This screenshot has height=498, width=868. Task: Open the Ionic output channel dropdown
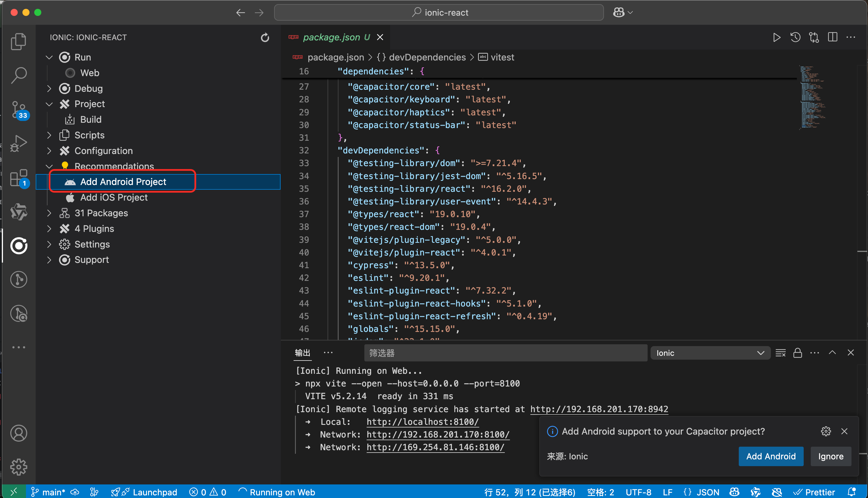[x=710, y=353]
